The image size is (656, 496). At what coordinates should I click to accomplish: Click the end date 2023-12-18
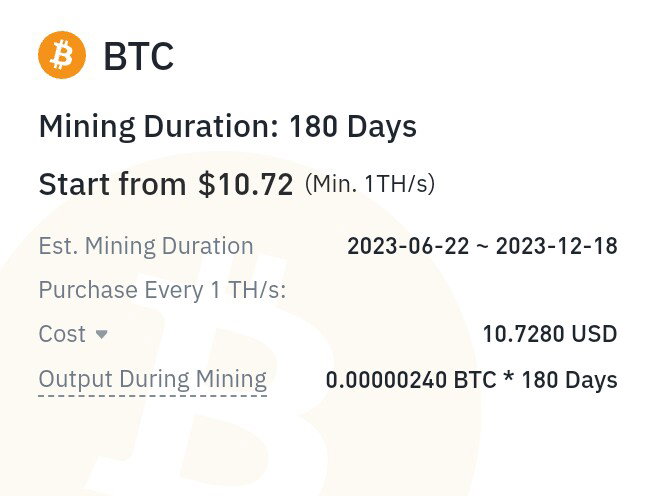click(x=557, y=246)
